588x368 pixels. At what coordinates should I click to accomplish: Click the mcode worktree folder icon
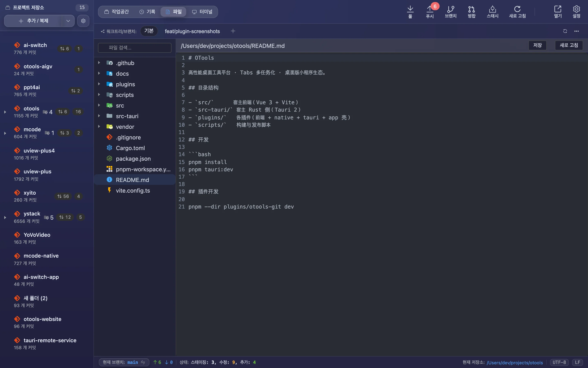coord(47,133)
